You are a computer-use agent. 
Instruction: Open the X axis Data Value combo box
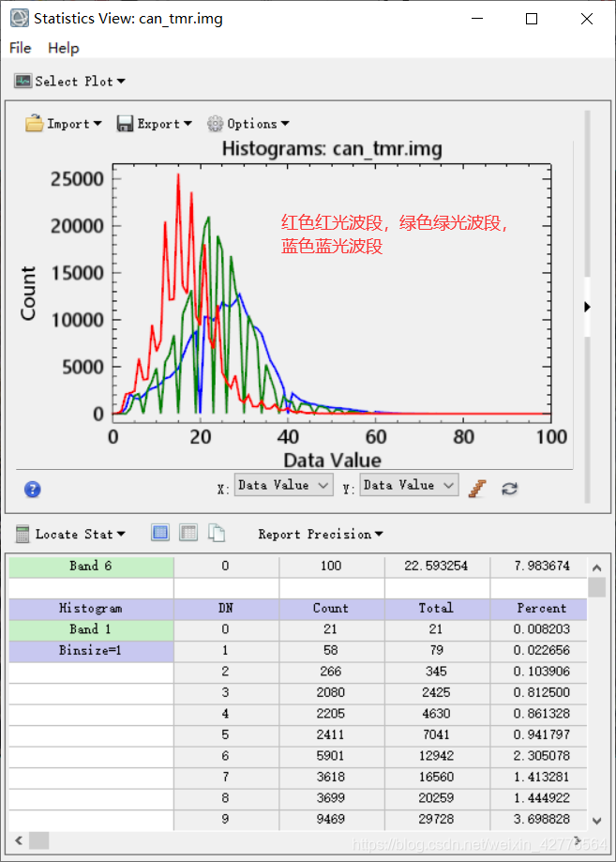pos(283,485)
